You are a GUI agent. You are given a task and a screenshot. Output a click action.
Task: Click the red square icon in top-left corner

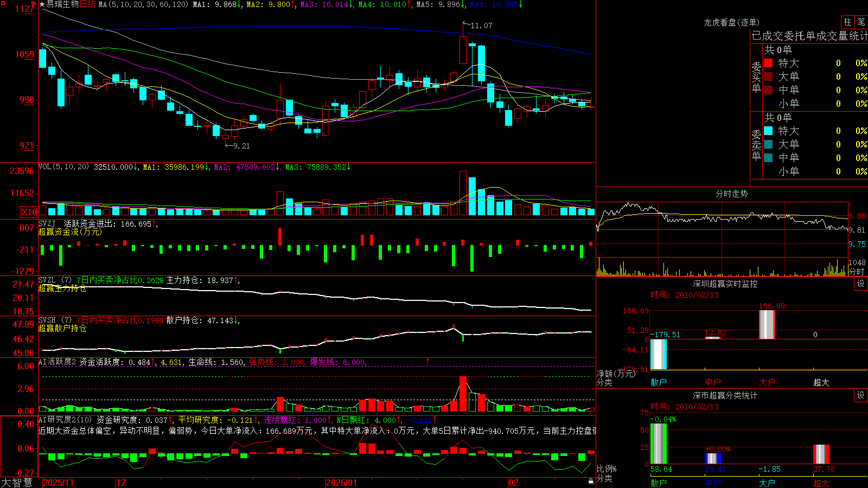tap(3, 3)
